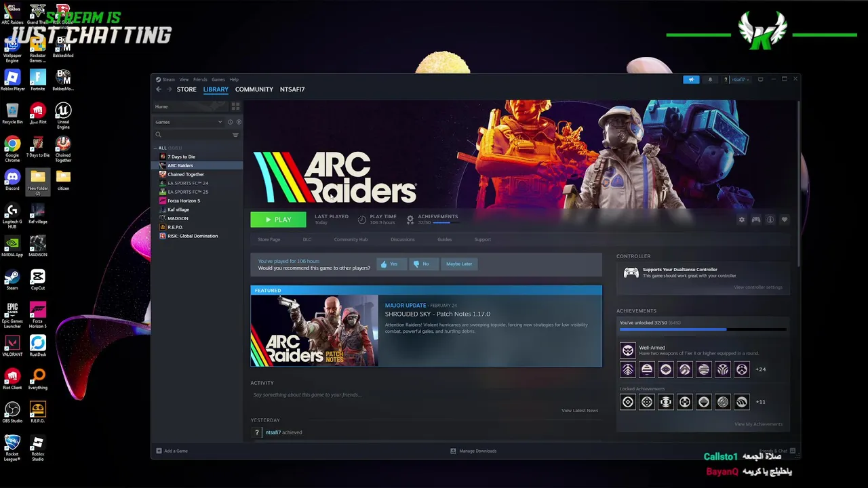Click the Home button in library sidebar
868x488 pixels.
click(190, 106)
